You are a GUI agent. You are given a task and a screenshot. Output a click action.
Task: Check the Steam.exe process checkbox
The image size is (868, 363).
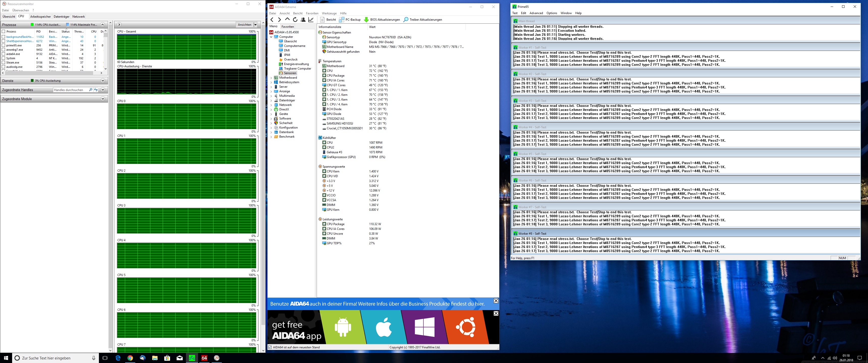coord(4,63)
